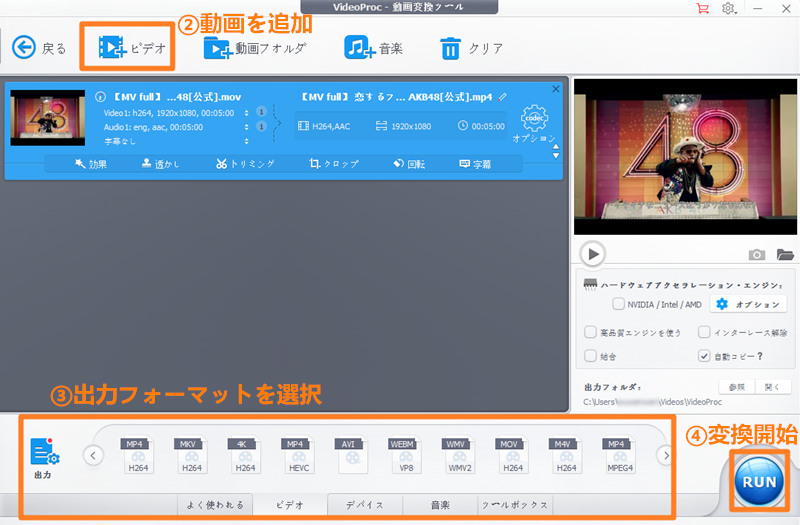Toggle 高品質エンジンを使う checkbox

(x=590, y=332)
